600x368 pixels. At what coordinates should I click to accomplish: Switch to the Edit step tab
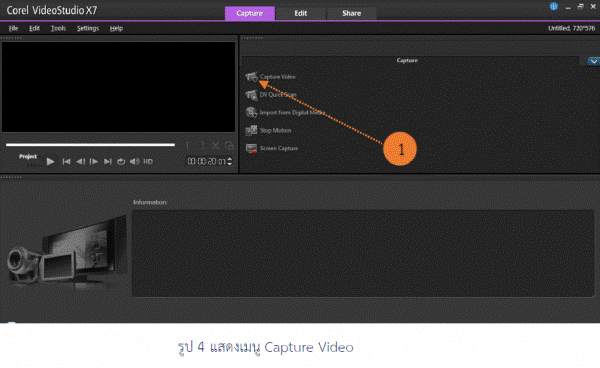point(300,13)
